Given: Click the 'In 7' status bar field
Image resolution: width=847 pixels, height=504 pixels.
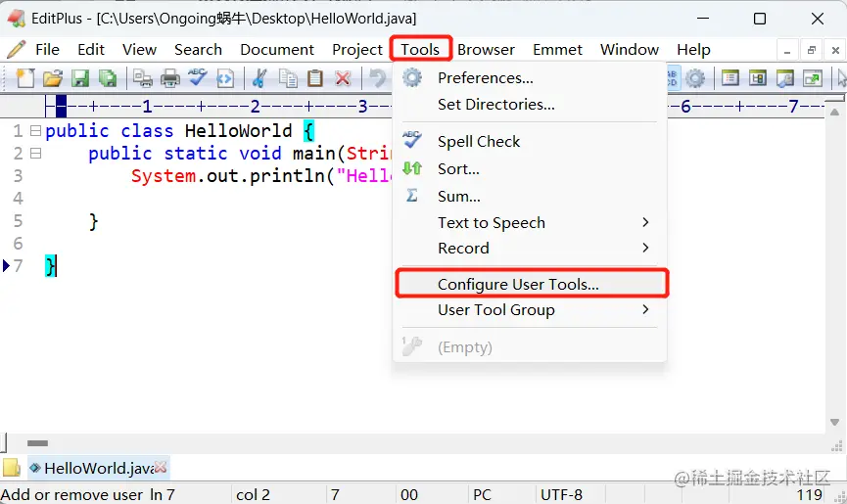Looking at the screenshot, I should click(x=162, y=494).
